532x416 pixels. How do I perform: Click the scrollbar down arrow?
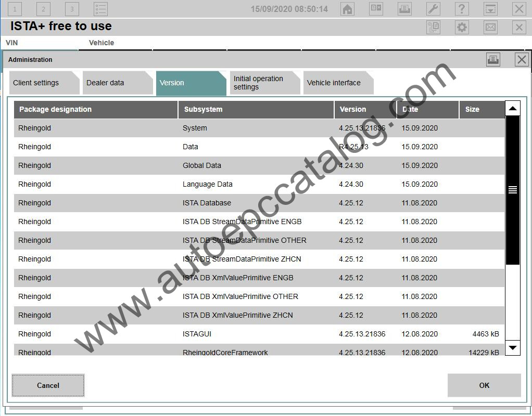coord(513,348)
